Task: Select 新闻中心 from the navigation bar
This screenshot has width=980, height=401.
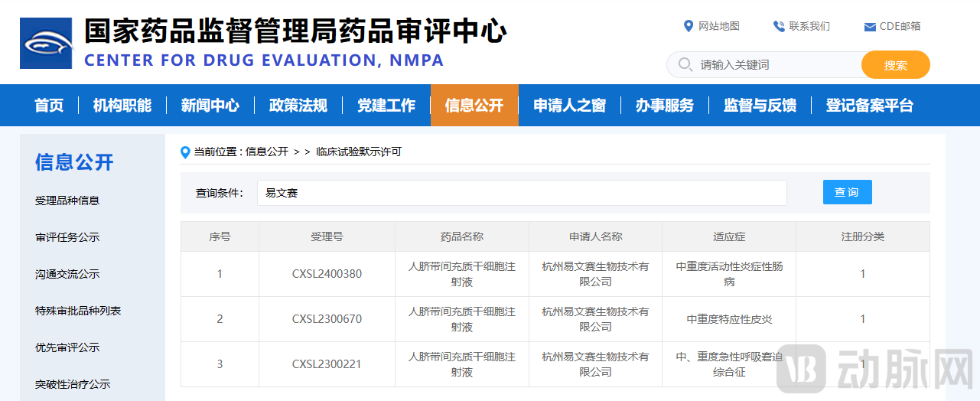Action: (x=210, y=106)
